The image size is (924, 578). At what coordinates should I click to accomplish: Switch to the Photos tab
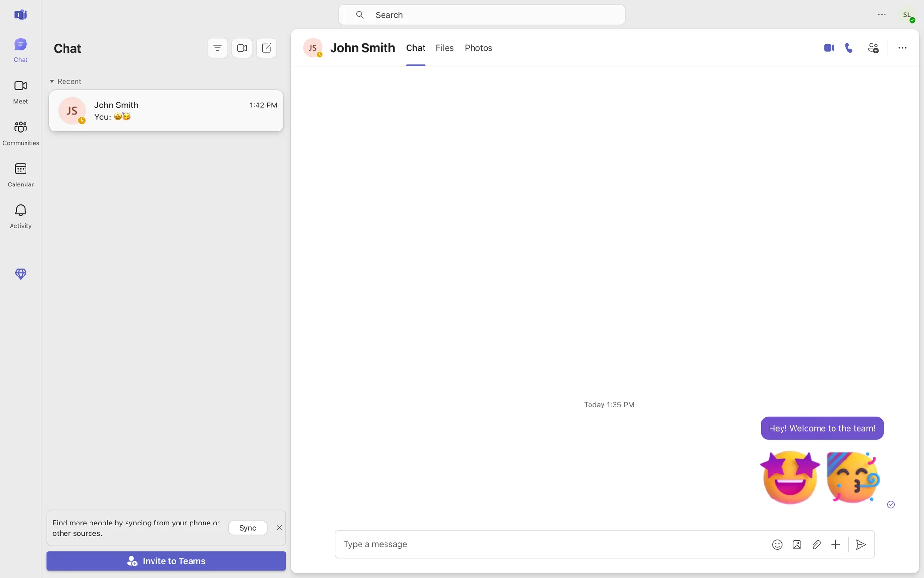click(478, 48)
